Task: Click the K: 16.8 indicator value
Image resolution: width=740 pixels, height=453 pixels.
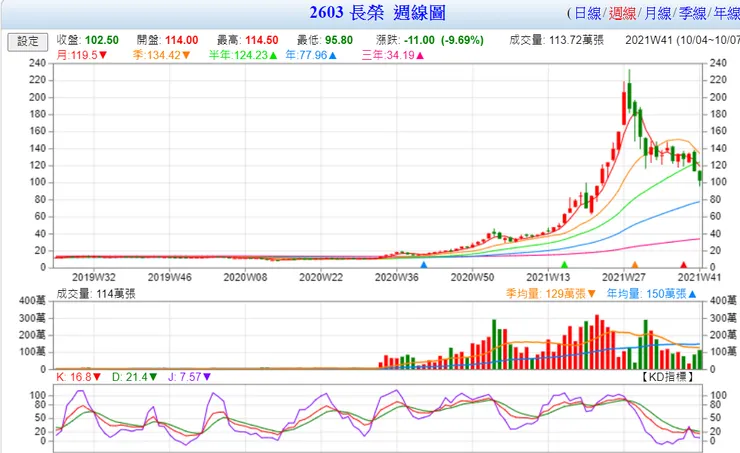Action: [x=78, y=377]
